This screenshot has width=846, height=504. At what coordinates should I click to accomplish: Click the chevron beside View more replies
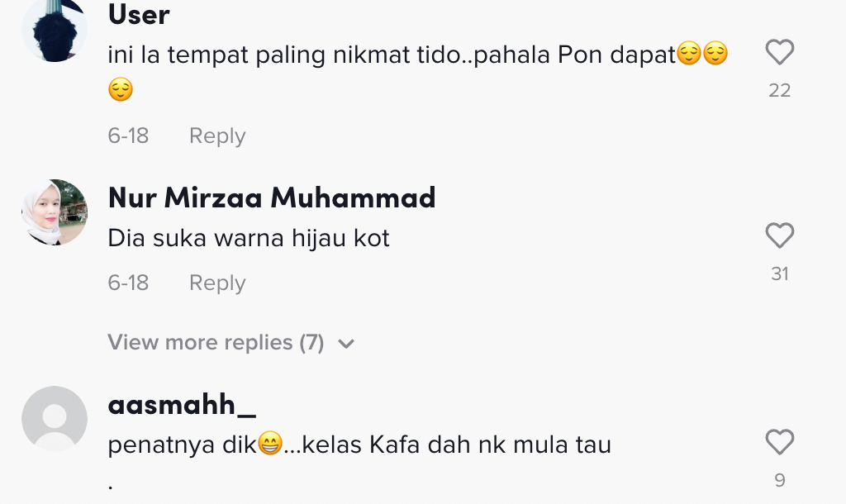346,344
